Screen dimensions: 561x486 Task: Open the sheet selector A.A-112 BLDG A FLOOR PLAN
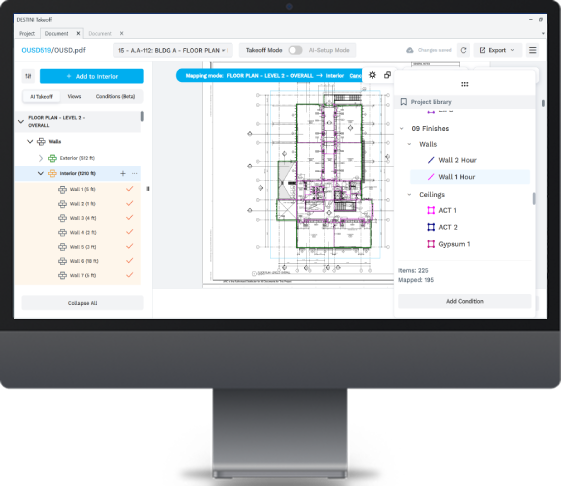pyautogui.click(x=173, y=50)
